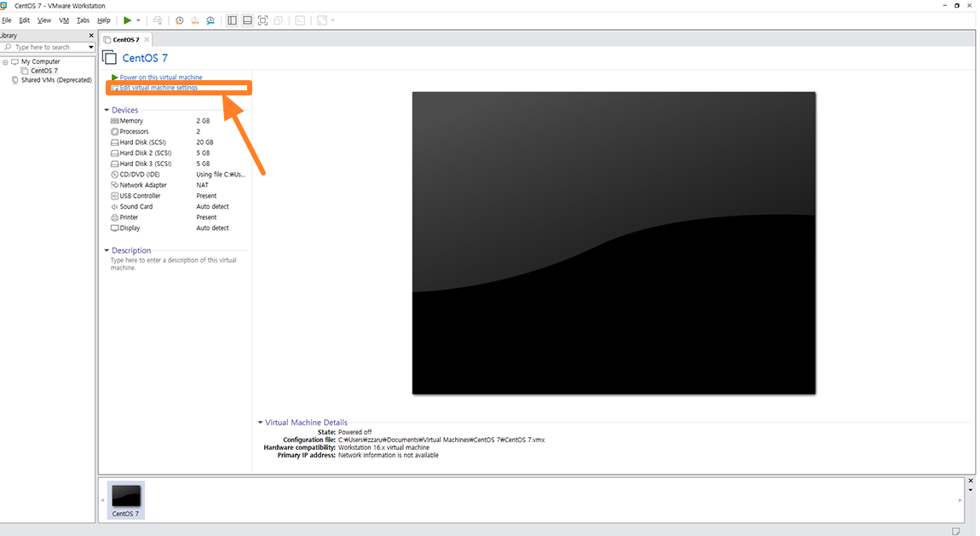Click the Hardware compatibility value text
The height and width of the screenshot is (536, 980).
[383, 448]
